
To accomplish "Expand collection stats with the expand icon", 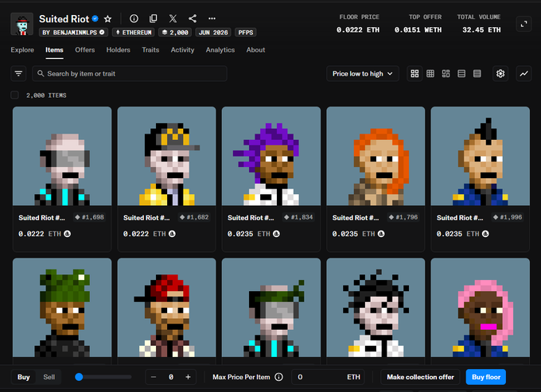I will (523, 24).
